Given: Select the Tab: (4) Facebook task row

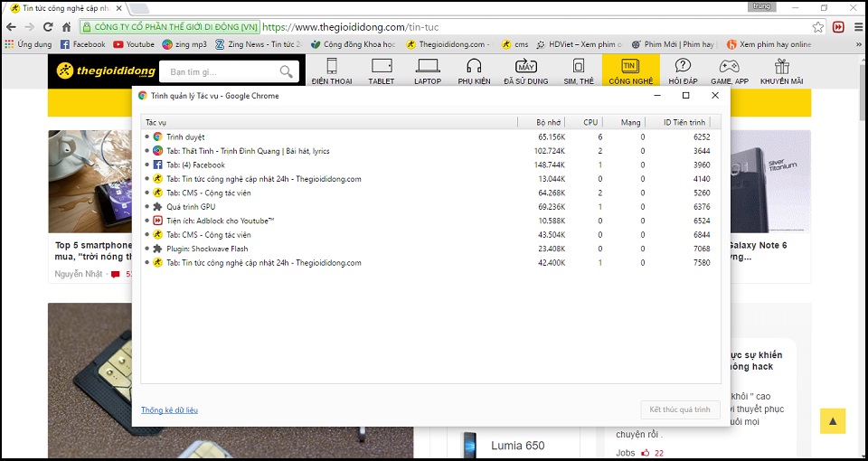Looking at the screenshot, I should tap(430, 165).
